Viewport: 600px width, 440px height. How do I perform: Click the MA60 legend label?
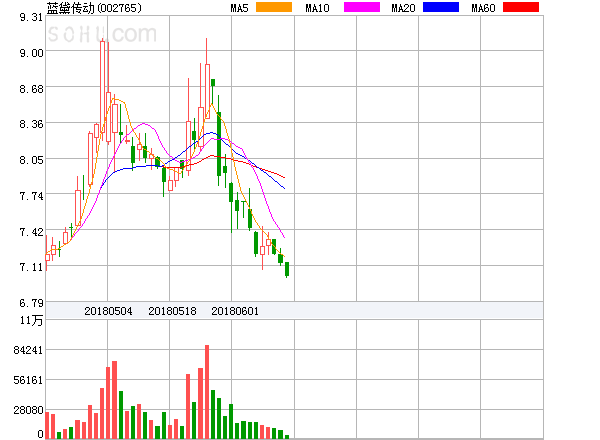[483, 8]
